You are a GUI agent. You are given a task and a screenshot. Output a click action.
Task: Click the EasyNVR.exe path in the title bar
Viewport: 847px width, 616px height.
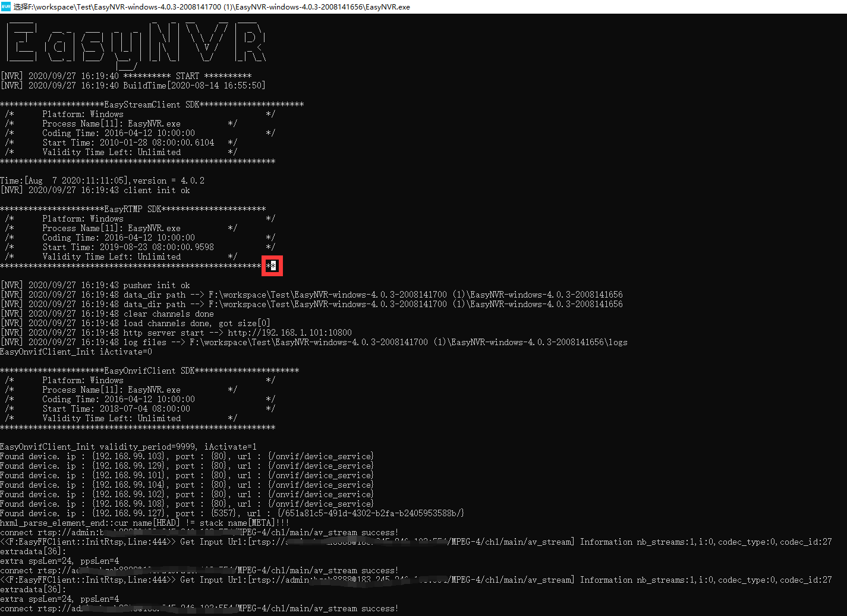212,7
